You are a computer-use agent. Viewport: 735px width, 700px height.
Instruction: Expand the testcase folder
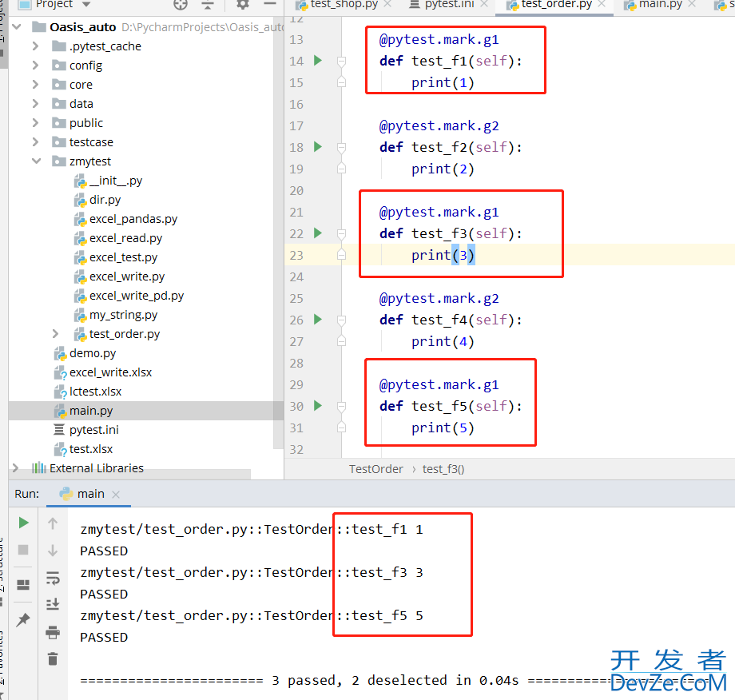(35, 142)
